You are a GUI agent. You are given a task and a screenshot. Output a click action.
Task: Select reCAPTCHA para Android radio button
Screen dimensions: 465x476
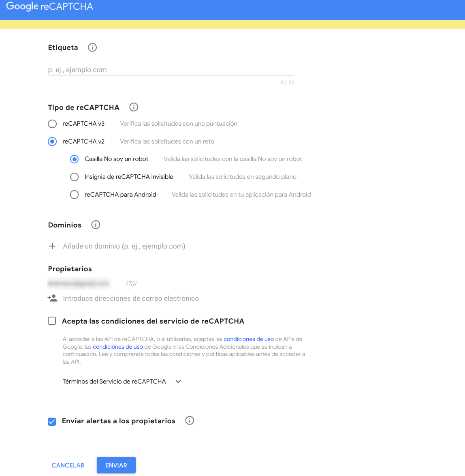pos(74,195)
